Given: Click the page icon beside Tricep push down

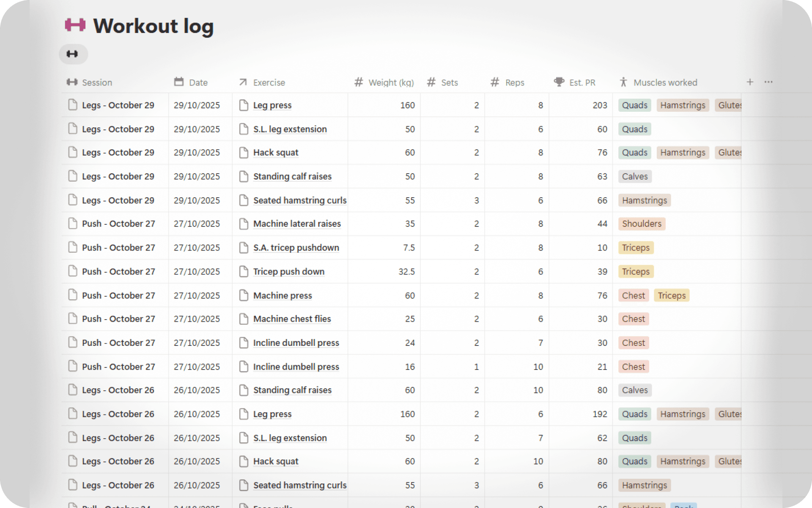Looking at the screenshot, I should coord(244,272).
